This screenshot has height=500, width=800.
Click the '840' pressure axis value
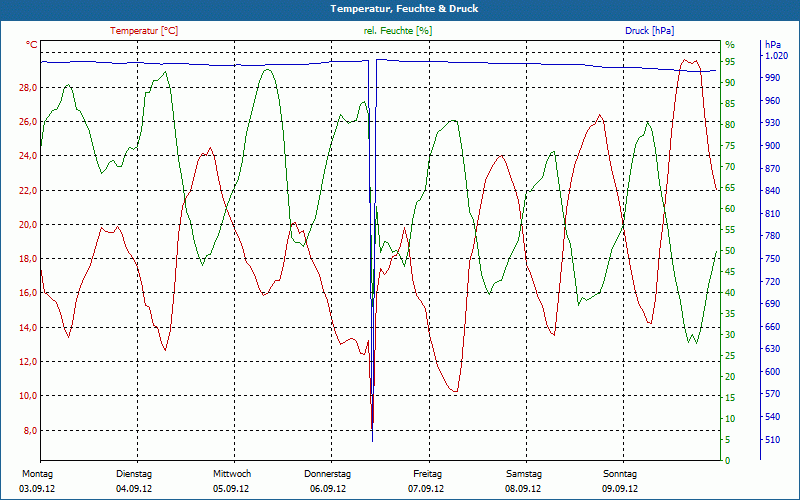pyautogui.click(x=772, y=191)
